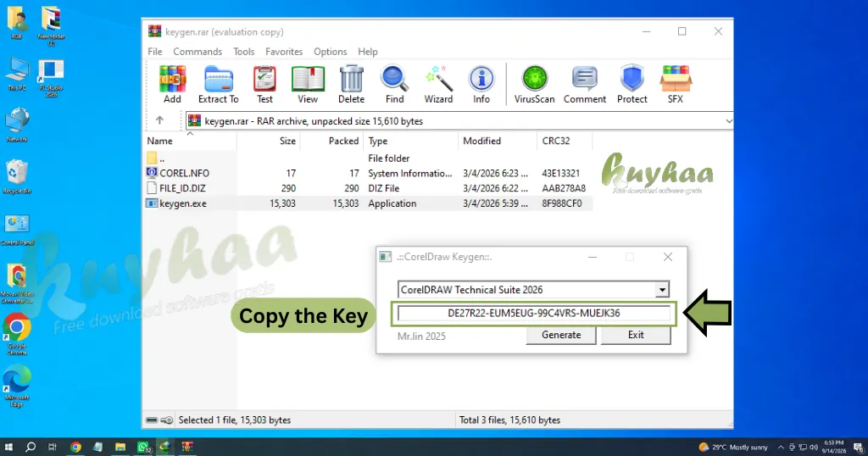This screenshot has width=868, height=456.
Task: Show hidden system tray icons chevron
Action: [x=781, y=447]
